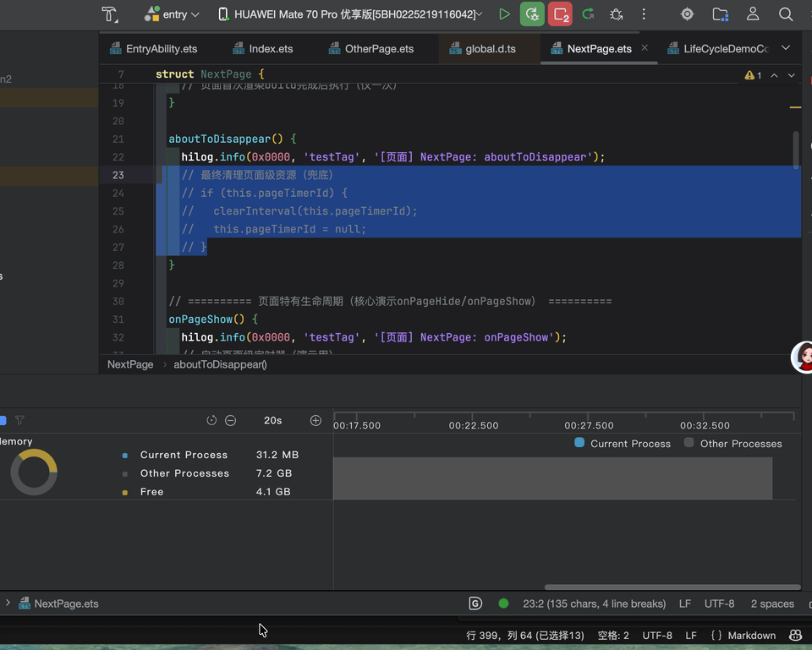This screenshot has height=650, width=812.
Task: Go to next highlighted error arrow
Action: (x=792, y=75)
